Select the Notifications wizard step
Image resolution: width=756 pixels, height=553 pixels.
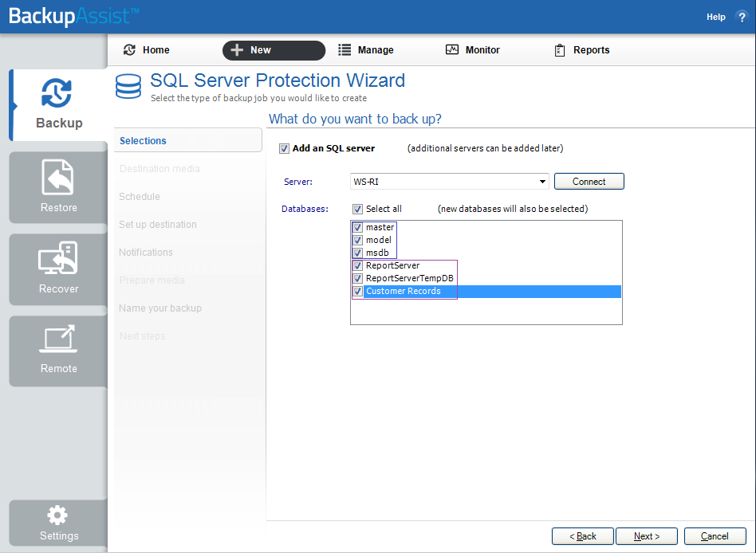(146, 253)
